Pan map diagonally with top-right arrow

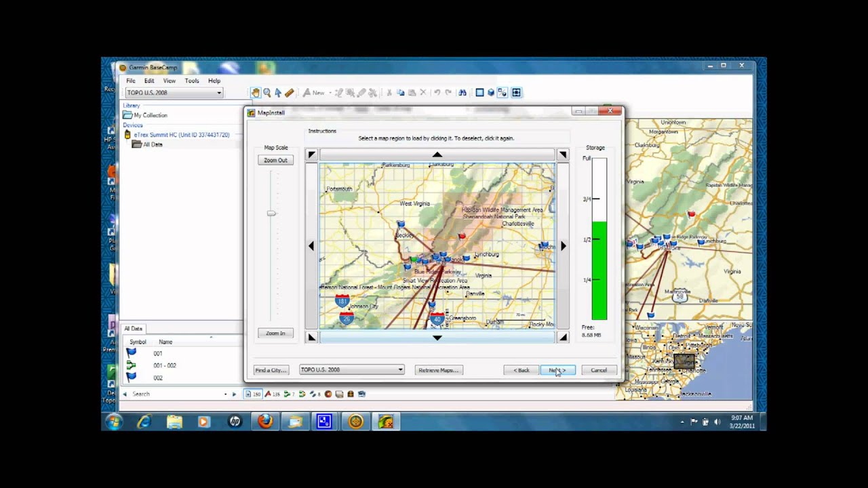[563, 155]
